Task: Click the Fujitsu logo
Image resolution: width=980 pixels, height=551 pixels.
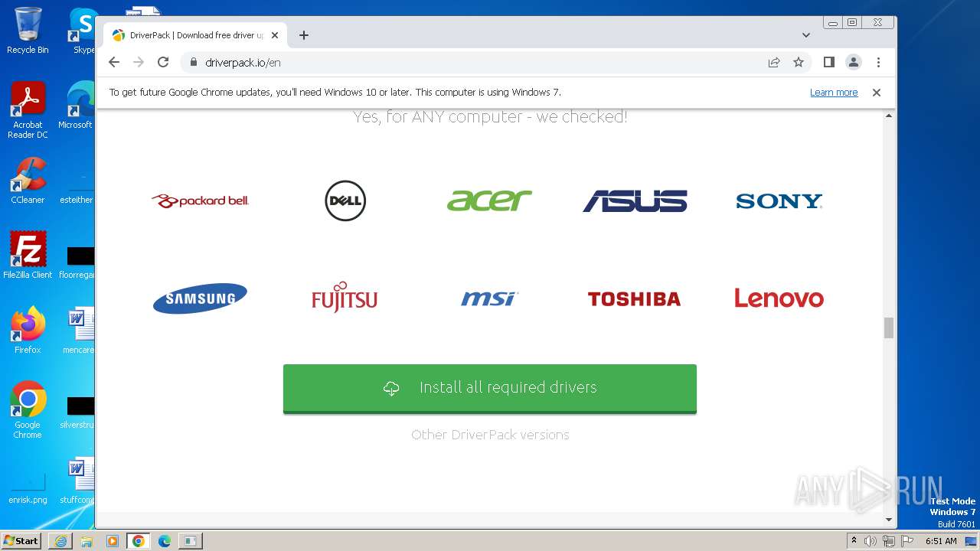Action: point(345,297)
